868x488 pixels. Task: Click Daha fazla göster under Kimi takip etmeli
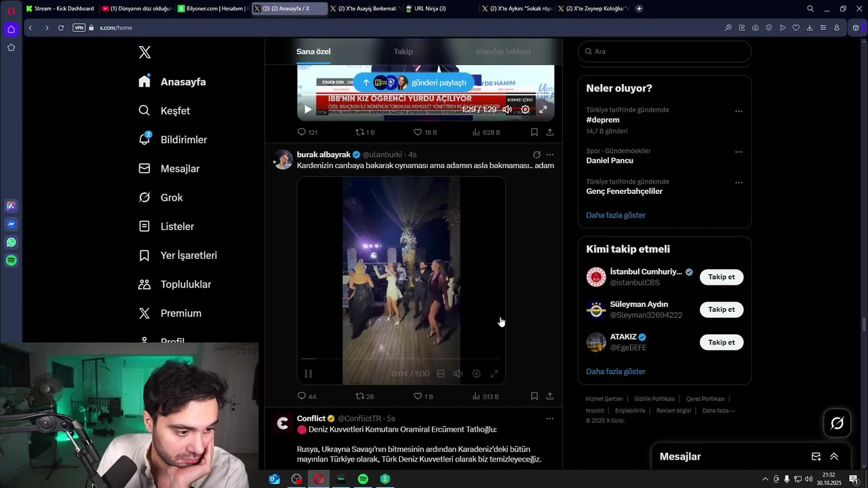[x=616, y=371]
